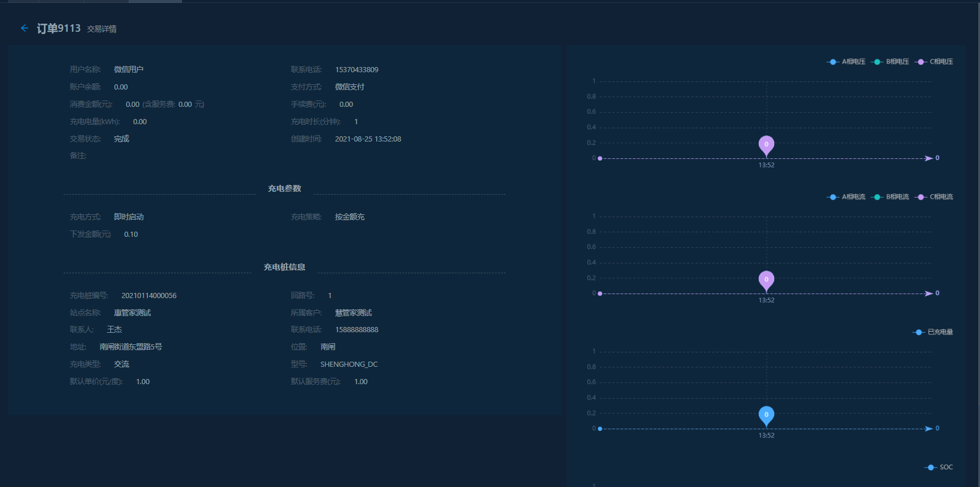980x487 pixels.
Task: Toggle the 已充电量 legend item
Action: [933, 332]
